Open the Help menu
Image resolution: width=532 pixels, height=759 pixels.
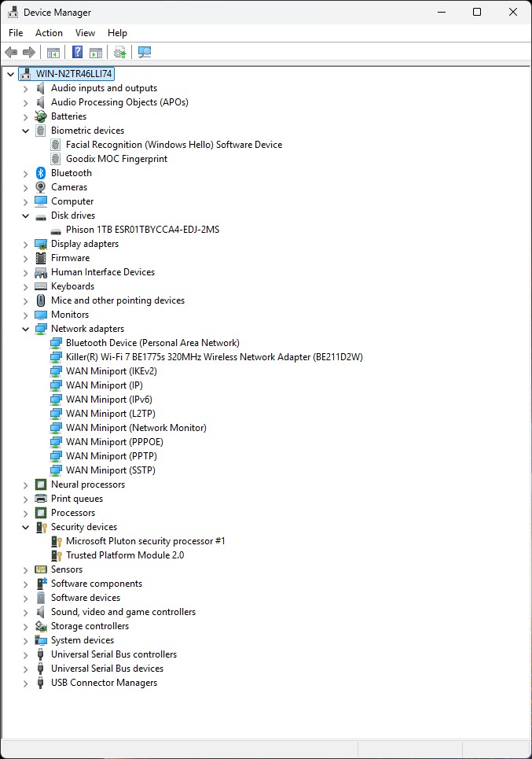point(117,33)
